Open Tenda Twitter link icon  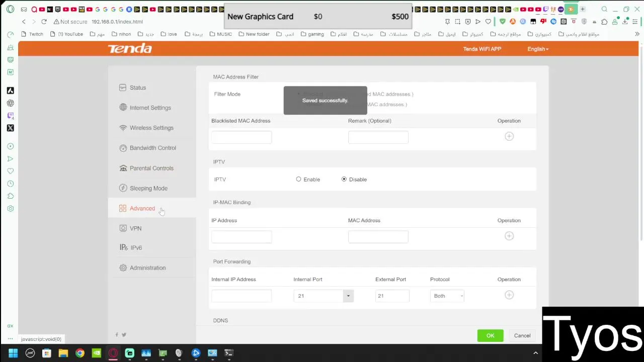click(x=124, y=334)
